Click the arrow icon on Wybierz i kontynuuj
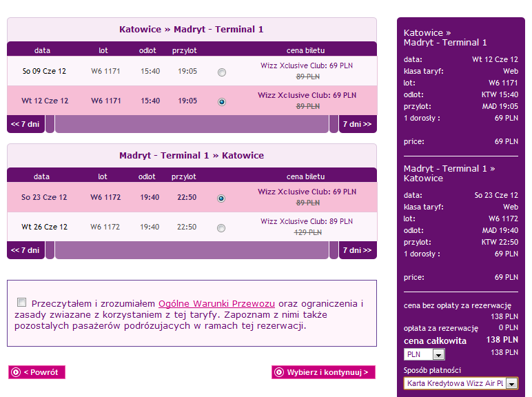Screen dimensions: 532x397 tap(279, 372)
